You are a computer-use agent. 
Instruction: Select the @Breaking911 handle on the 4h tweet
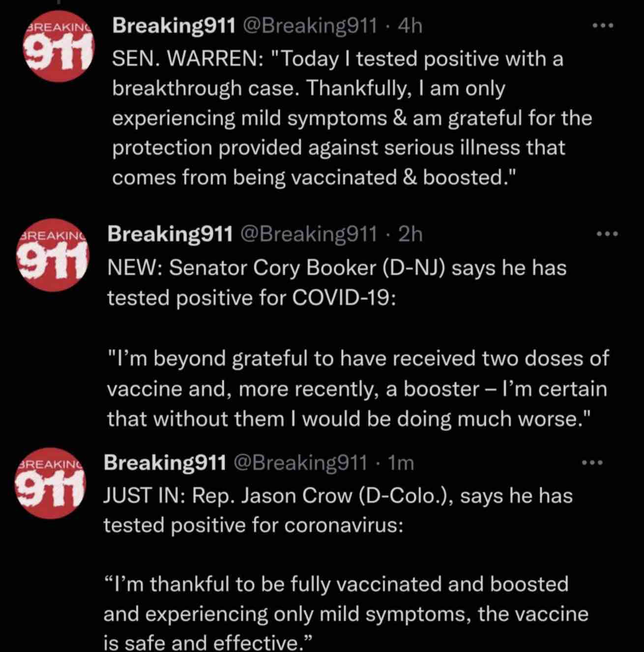[x=309, y=26]
